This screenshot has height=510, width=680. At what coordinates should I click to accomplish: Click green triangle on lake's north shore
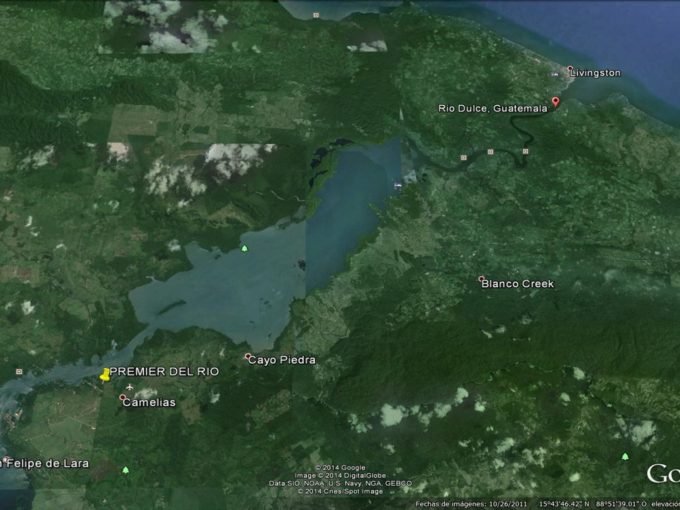(245, 247)
